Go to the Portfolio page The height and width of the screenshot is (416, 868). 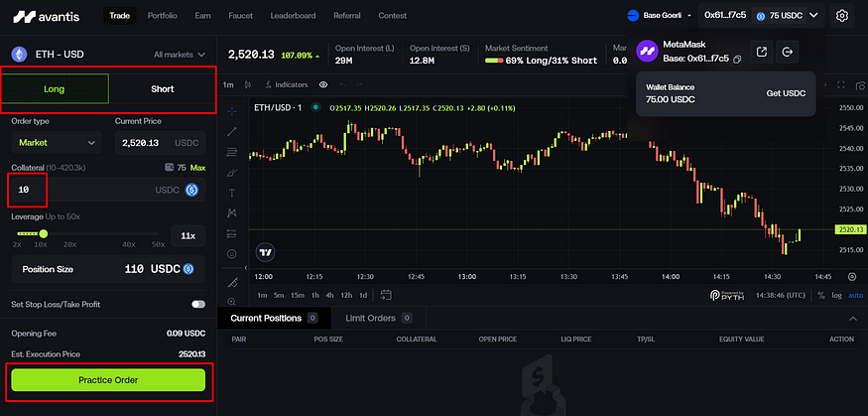(163, 16)
